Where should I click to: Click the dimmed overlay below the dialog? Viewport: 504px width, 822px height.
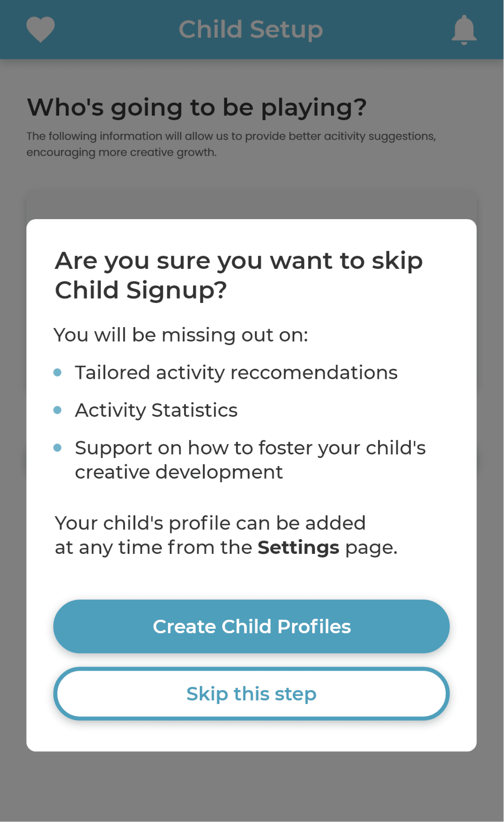[x=252, y=787]
